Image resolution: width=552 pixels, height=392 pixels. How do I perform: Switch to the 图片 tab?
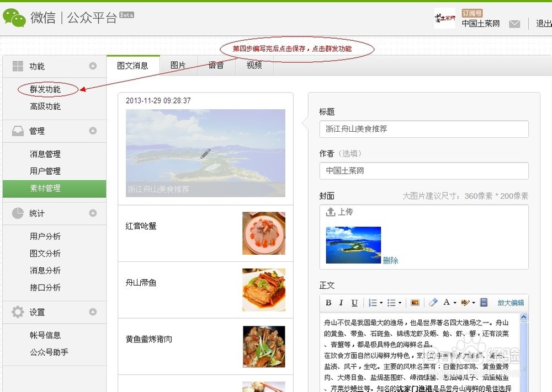click(x=179, y=64)
